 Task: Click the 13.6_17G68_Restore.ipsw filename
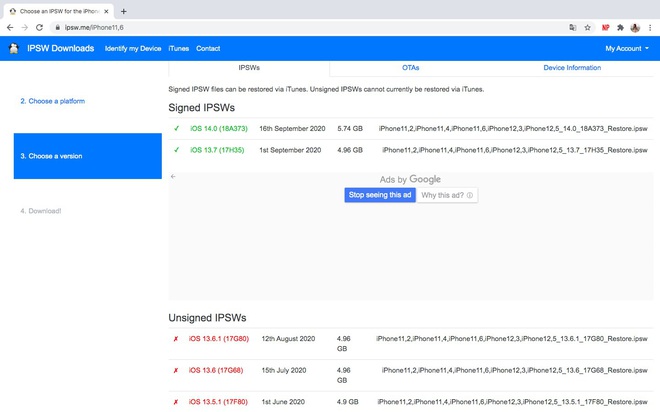[515, 370]
